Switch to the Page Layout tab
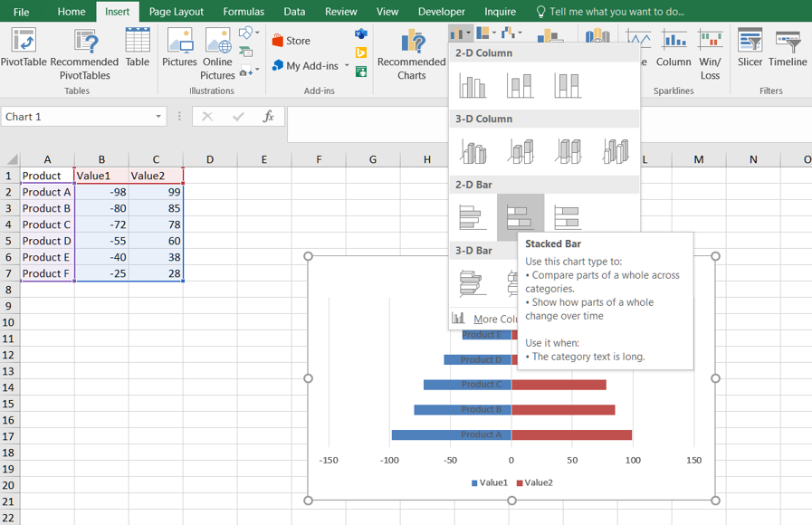Image resolution: width=812 pixels, height=525 pixels. (176, 12)
